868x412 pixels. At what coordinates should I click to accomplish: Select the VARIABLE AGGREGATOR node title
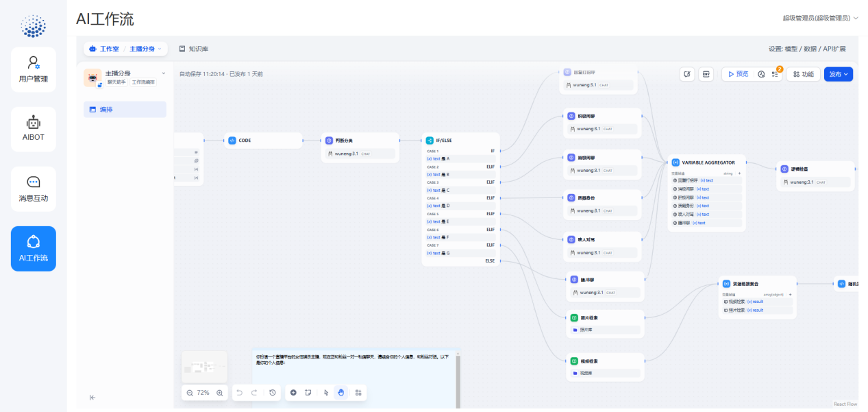pyautogui.click(x=709, y=162)
